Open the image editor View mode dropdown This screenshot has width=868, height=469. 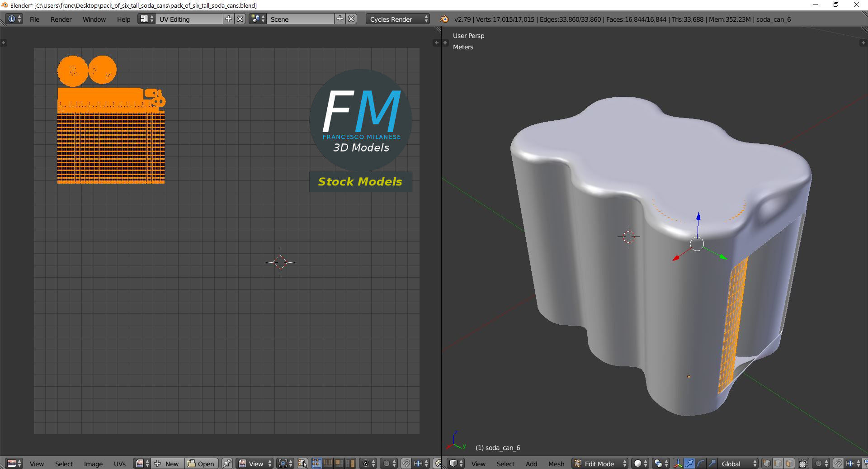255,464
